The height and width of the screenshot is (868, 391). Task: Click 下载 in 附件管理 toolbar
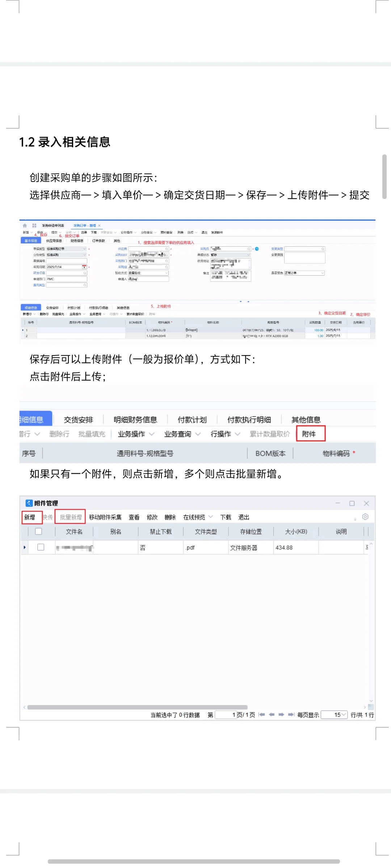(226, 517)
